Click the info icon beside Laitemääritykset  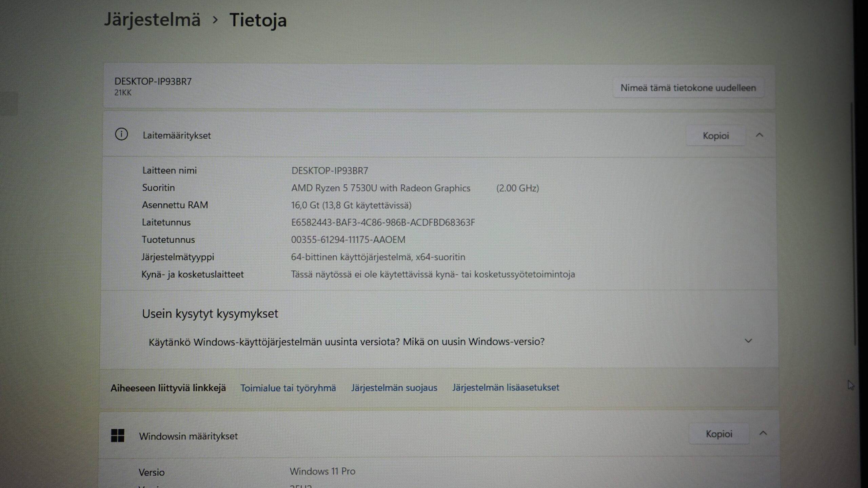(x=121, y=135)
